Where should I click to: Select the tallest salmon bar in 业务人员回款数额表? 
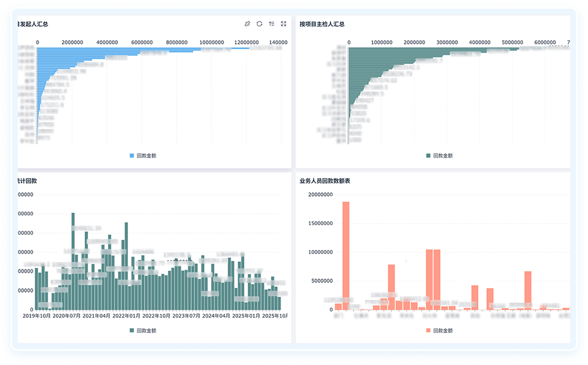coord(346,255)
